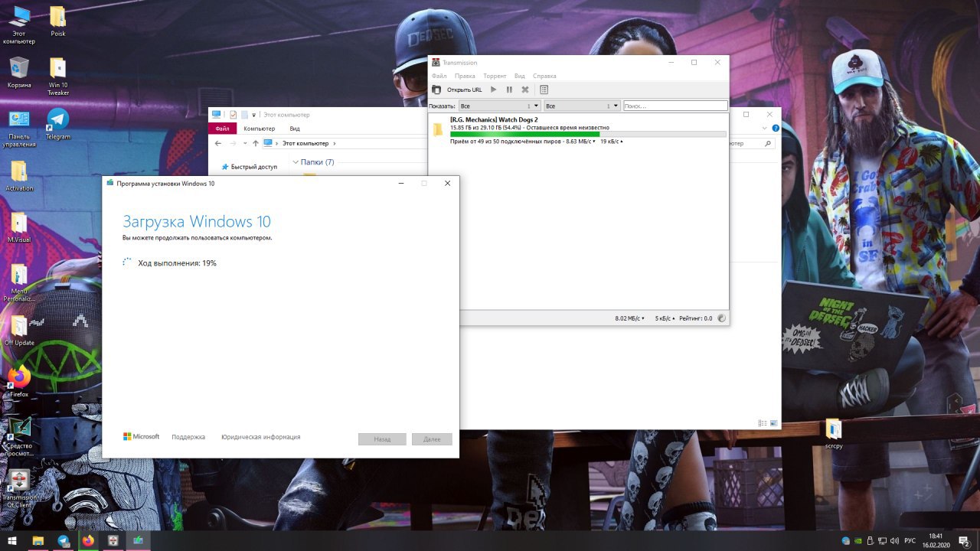Open the Вид ribbon tab in Explorer
This screenshot has height=551, width=980.
pos(295,129)
